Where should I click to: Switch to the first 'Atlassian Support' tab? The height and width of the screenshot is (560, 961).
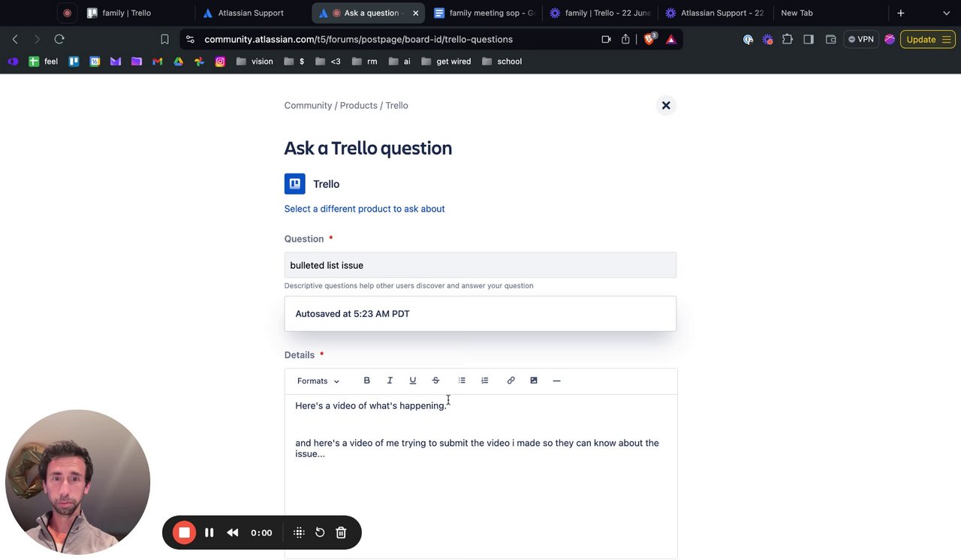(x=251, y=13)
